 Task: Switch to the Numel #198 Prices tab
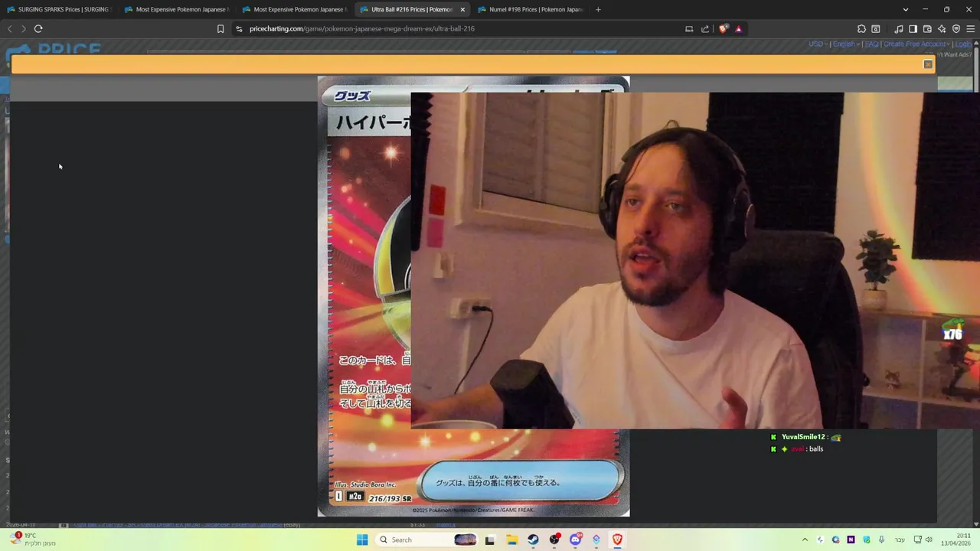(x=531, y=9)
